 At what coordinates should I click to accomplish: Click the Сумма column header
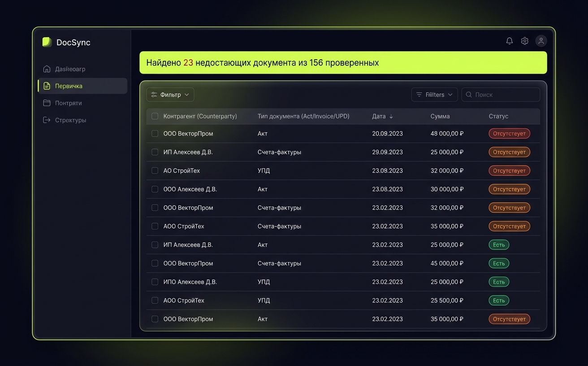pos(440,116)
